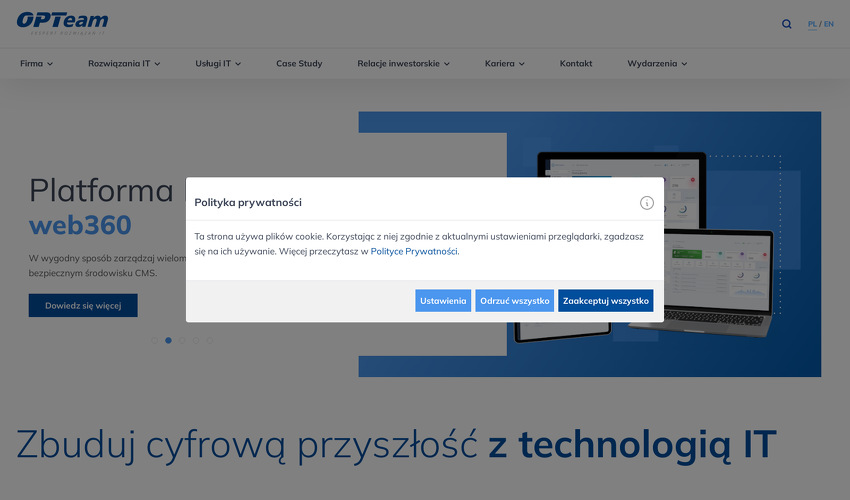Screen dimensions: 850x500
Task: Select the fourth carousel slide dot
Action: point(196,341)
